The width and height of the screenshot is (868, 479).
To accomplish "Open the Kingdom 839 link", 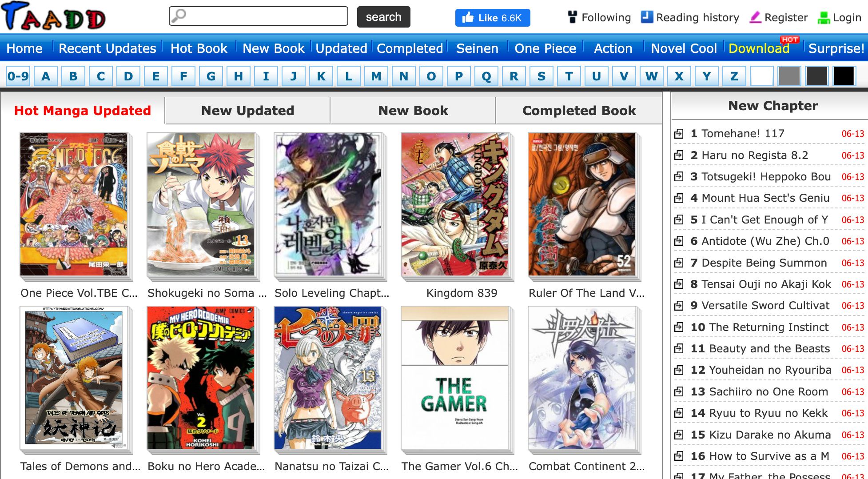I will [462, 293].
